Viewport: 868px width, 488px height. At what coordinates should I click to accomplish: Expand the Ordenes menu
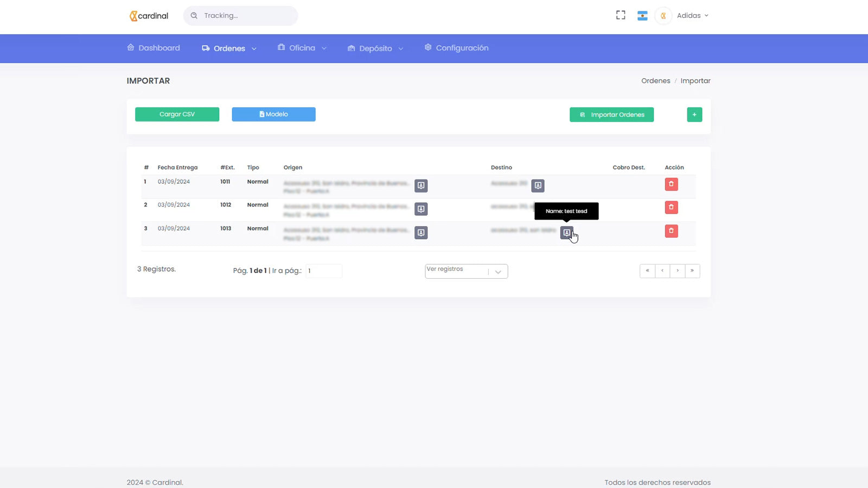pos(229,48)
